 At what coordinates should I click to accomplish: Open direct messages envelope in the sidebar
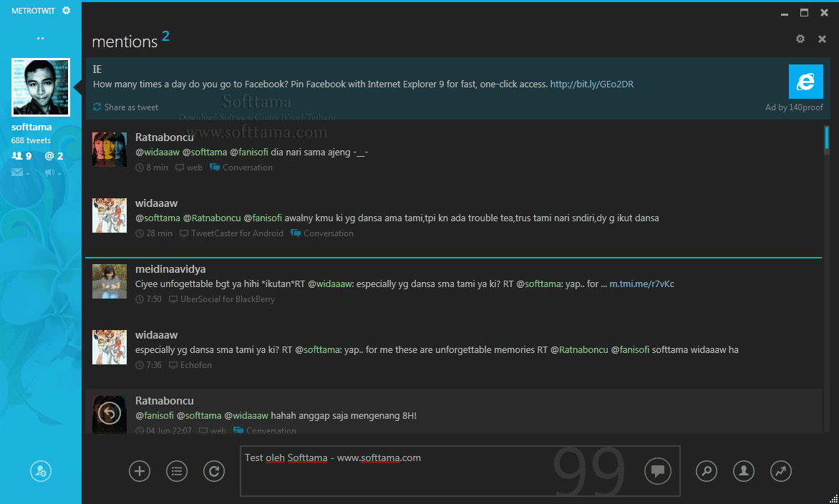tap(16, 172)
